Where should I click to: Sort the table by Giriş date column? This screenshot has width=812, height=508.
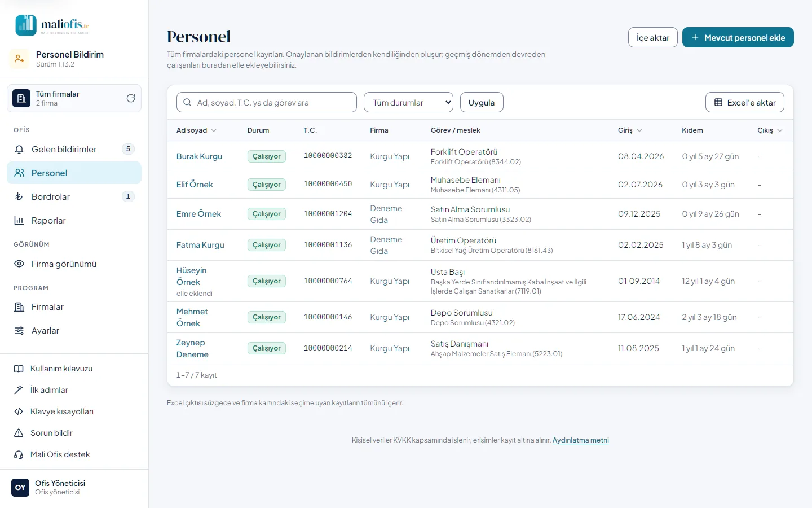pyautogui.click(x=630, y=130)
